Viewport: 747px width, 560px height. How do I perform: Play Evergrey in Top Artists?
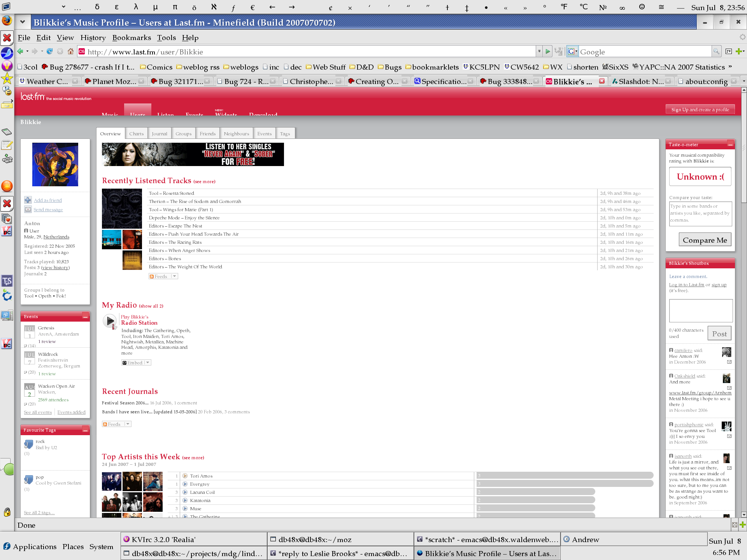(x=185, y=484)
